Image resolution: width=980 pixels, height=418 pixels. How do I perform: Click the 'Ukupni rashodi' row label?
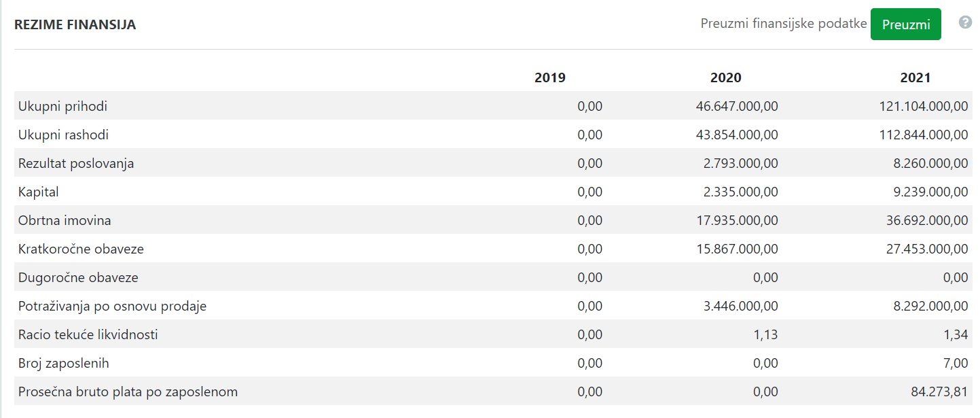coord(64,135)
